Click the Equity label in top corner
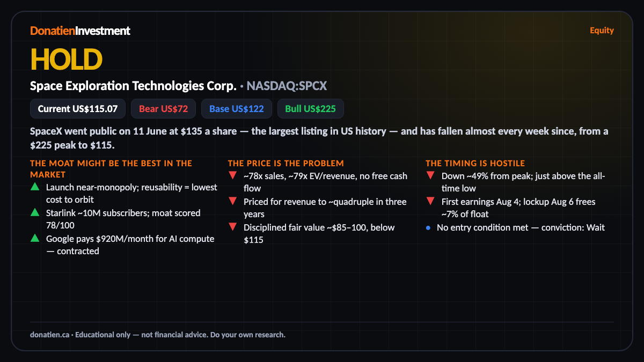Viewport: 644px width, 362px height. pyautogui.click(x=602, y=31)
